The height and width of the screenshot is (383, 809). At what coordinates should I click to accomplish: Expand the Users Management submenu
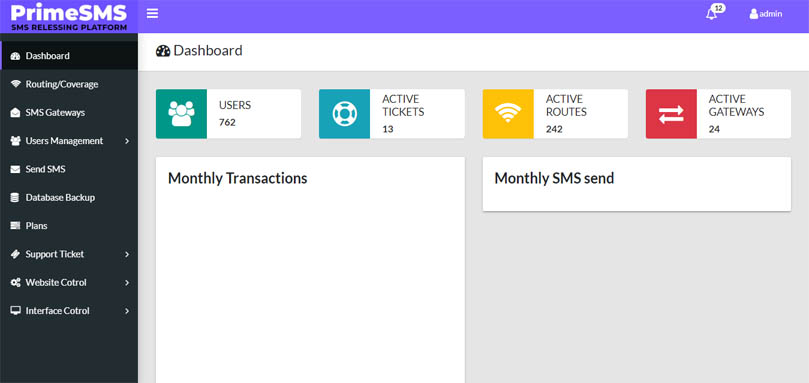pos(69,141)
